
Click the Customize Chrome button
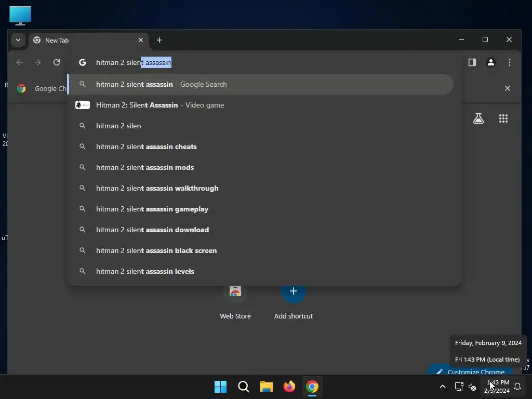470,371
